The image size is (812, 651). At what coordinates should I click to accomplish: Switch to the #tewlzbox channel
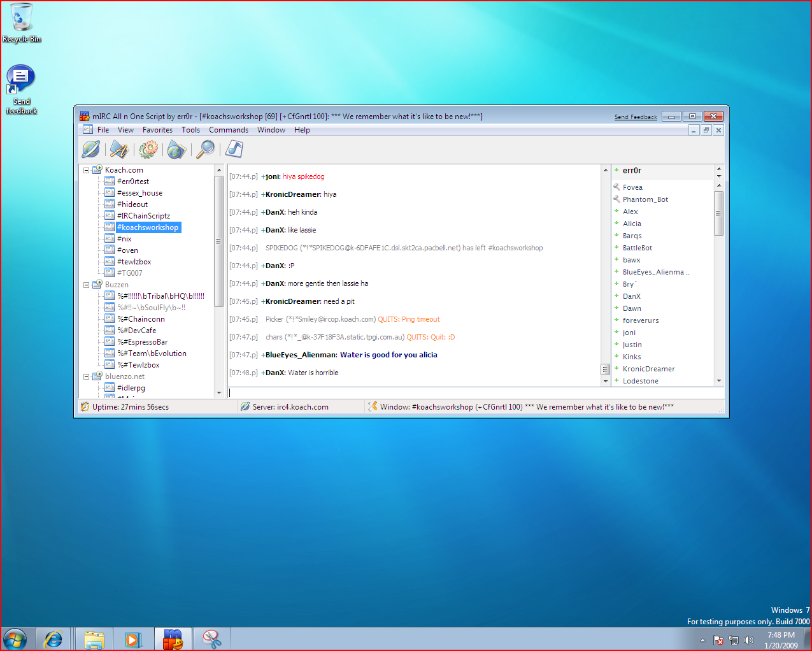pos(134,262)
